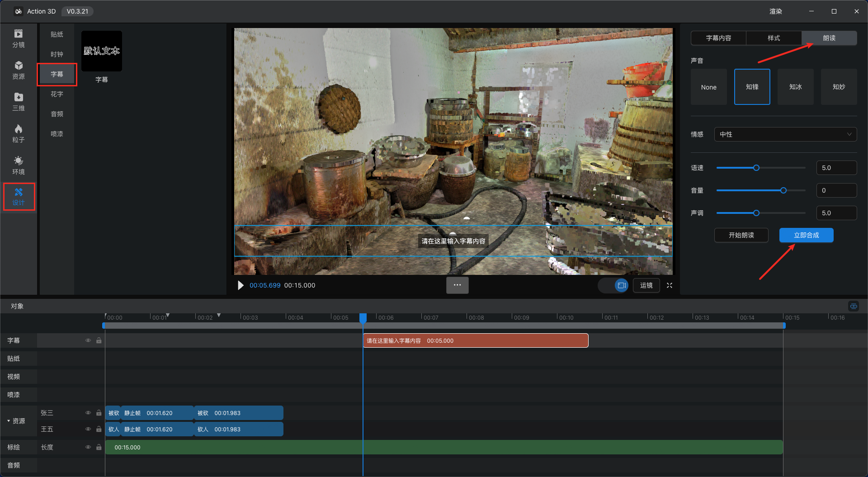
Task: Play the preview video
Action: tap(241, 285)
